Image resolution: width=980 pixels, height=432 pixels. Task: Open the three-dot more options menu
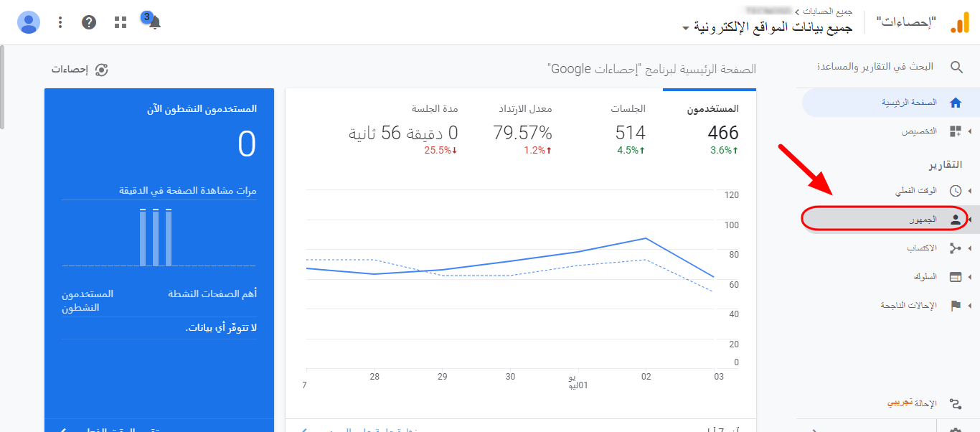[60, 22]
